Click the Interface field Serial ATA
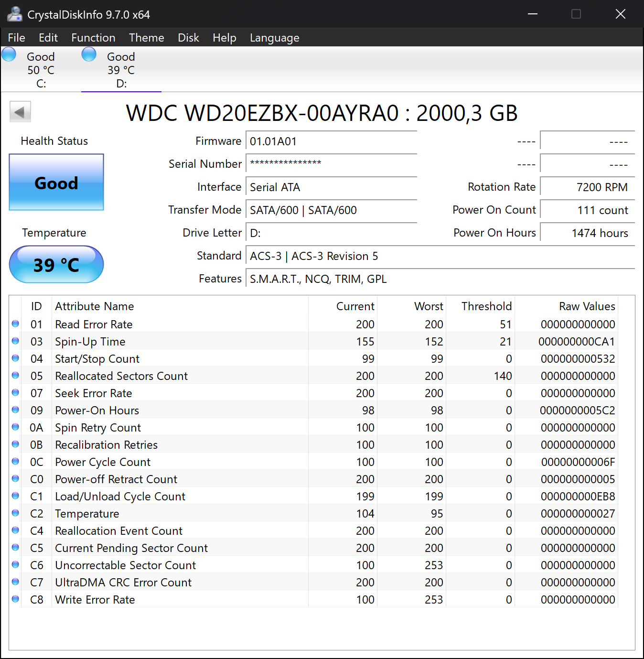Screen dimensions: 644x659 (332, 187)
